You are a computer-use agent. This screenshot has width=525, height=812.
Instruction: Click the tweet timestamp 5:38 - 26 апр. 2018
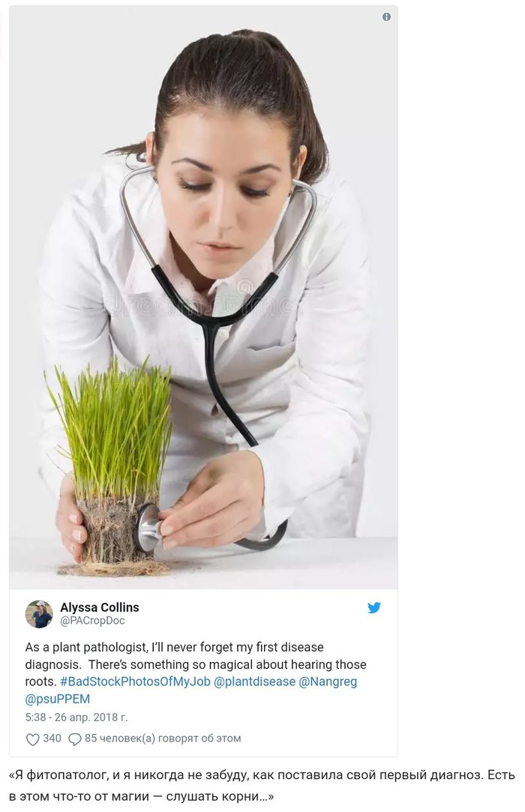click(76, 718)
